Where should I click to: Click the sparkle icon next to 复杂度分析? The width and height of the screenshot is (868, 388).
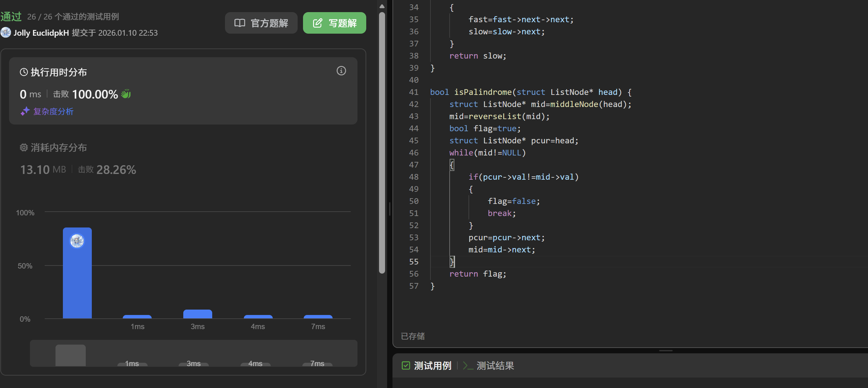(x=25, y=111)
